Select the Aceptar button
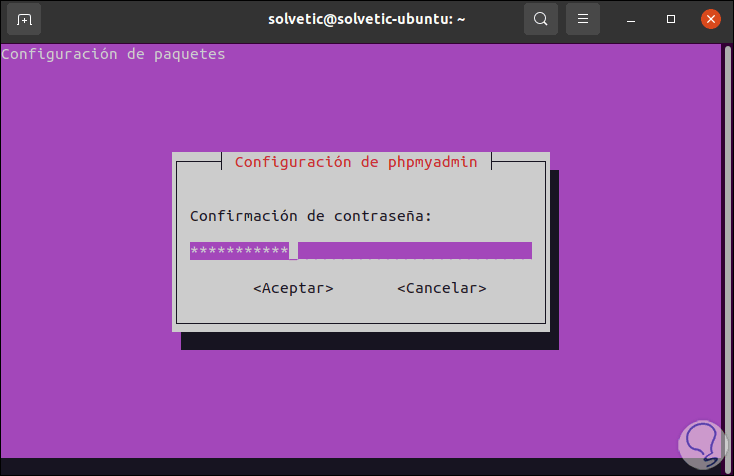The image size is (734, 476). pos(293,288)
